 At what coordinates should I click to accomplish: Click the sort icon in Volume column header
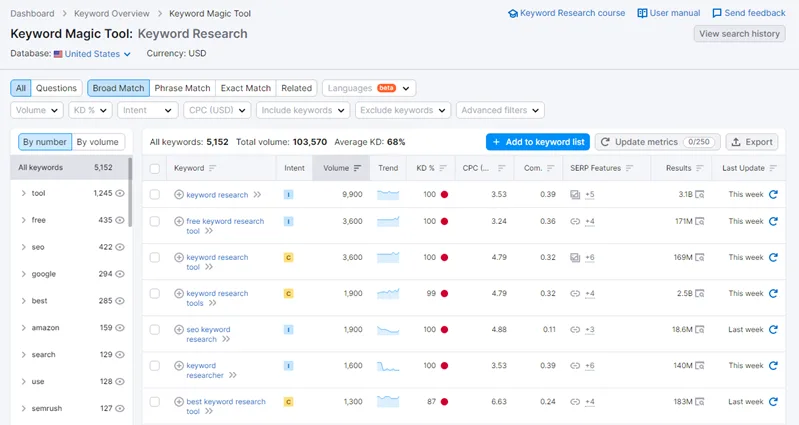click(x=358, y=168)
